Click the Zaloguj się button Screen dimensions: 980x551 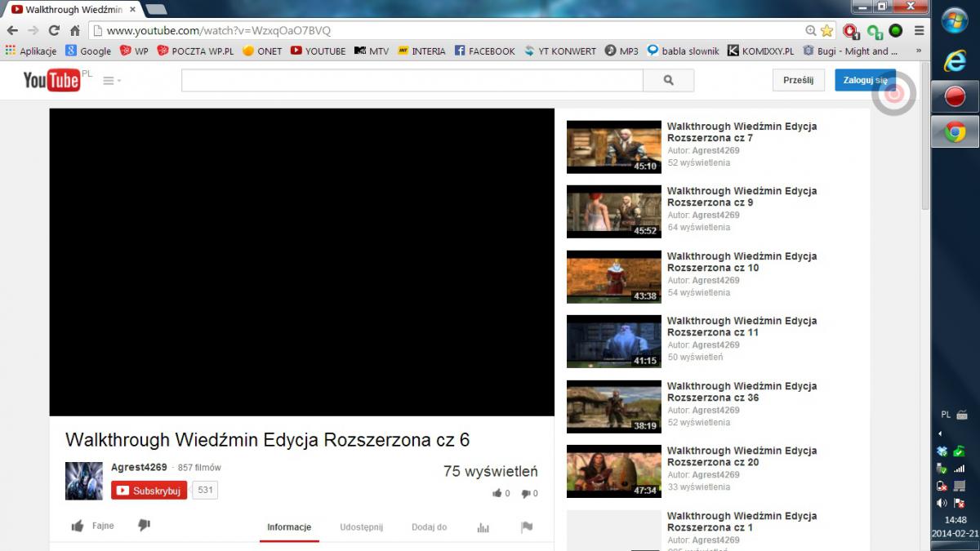(x=865, y=80)
